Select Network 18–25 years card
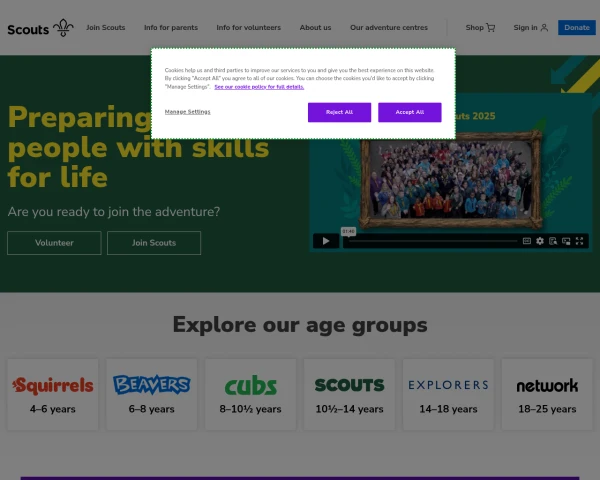600x480 pixels. (547, 394)
